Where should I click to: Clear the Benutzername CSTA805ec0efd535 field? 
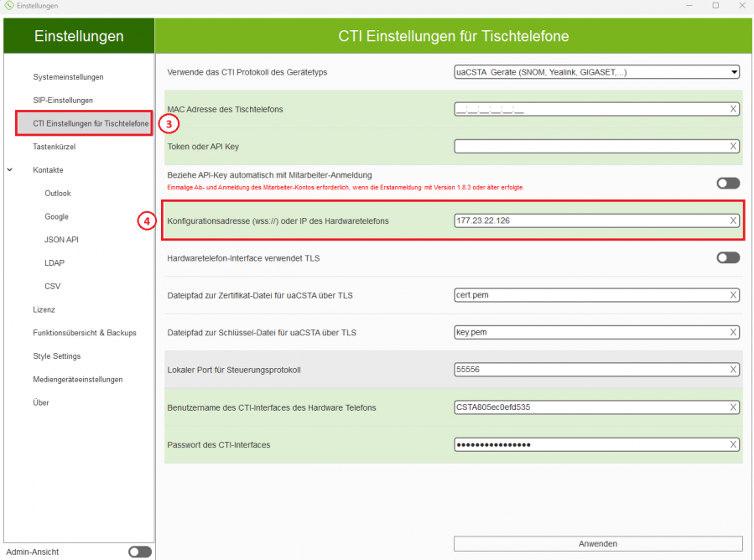pyautogui.click(x=734, y=407)
